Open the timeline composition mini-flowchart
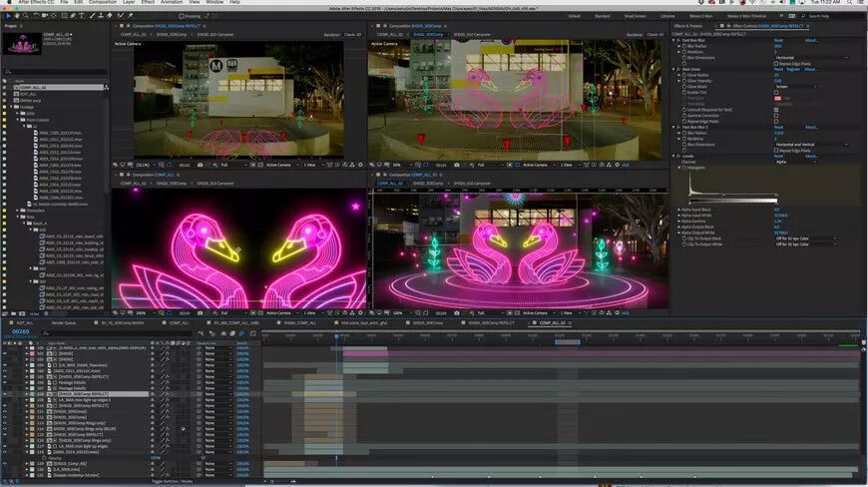 (201, 333)
